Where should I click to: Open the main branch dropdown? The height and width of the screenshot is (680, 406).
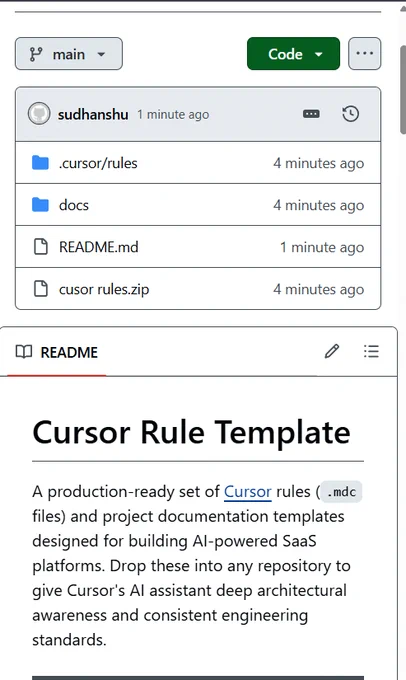tap(69, 54)
